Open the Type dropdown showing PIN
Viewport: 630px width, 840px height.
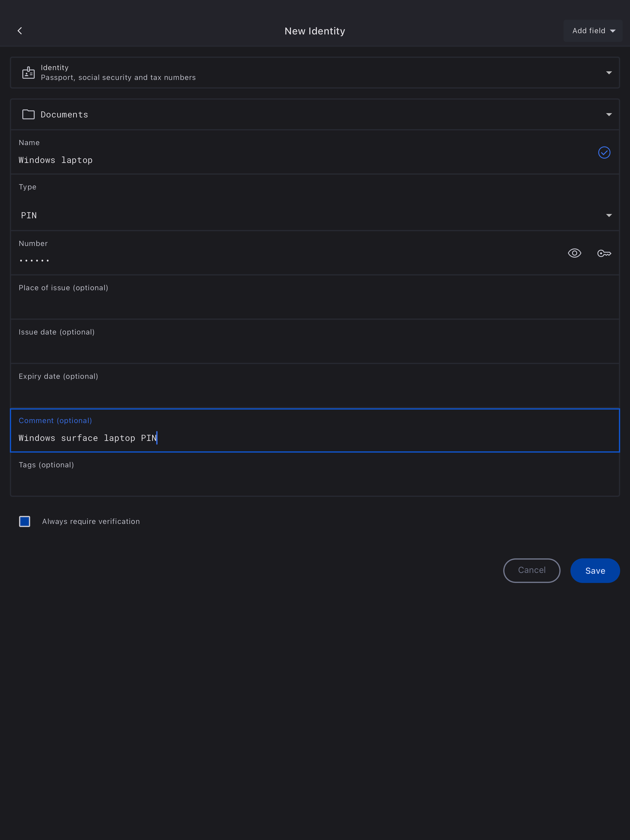[315, 215]
